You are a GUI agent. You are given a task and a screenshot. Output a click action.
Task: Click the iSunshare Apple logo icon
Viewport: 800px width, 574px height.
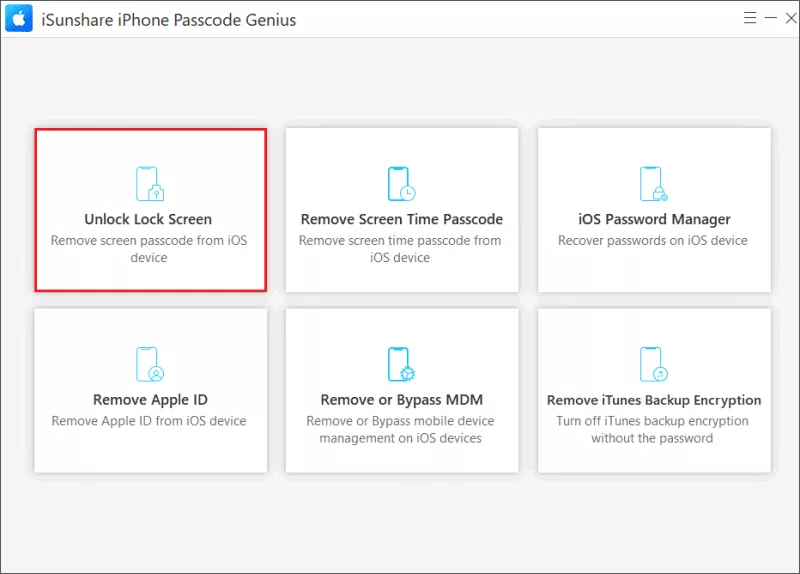pos(19,18)
